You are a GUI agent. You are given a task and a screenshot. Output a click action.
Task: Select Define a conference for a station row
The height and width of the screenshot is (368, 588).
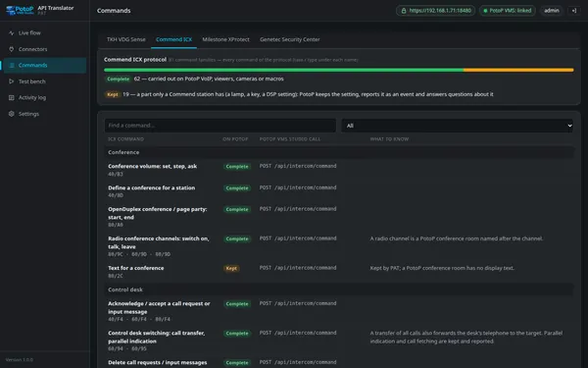(x=339, y=191)
